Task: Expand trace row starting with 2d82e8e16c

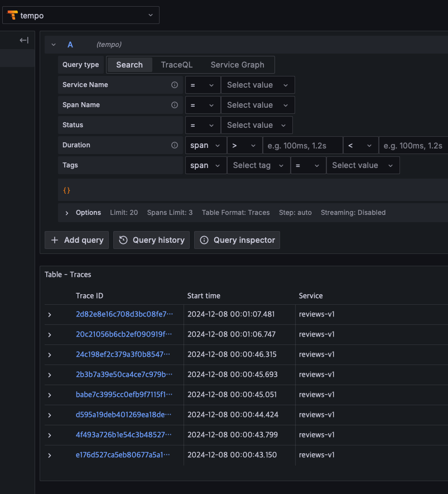Action: [x=50, y=315]
